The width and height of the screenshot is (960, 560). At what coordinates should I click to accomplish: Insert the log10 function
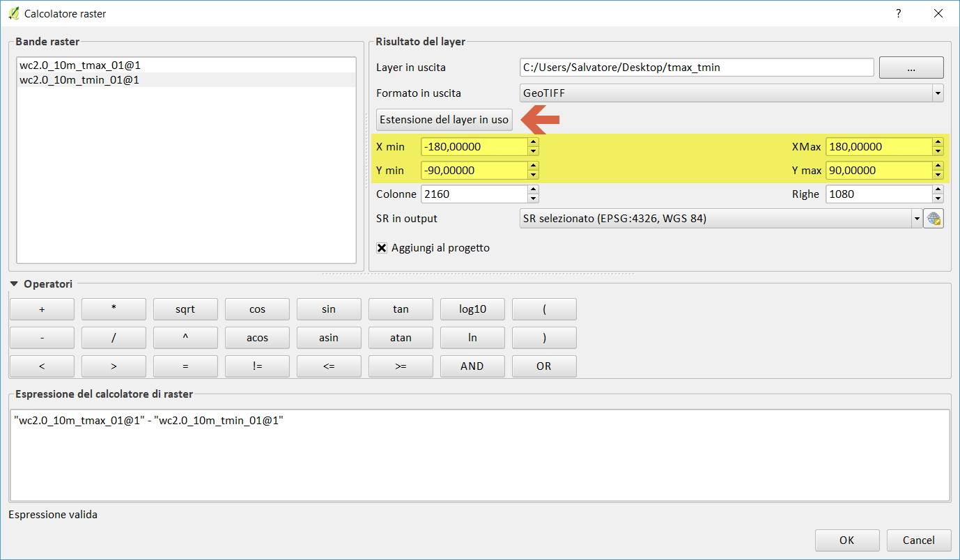point(472,309)
